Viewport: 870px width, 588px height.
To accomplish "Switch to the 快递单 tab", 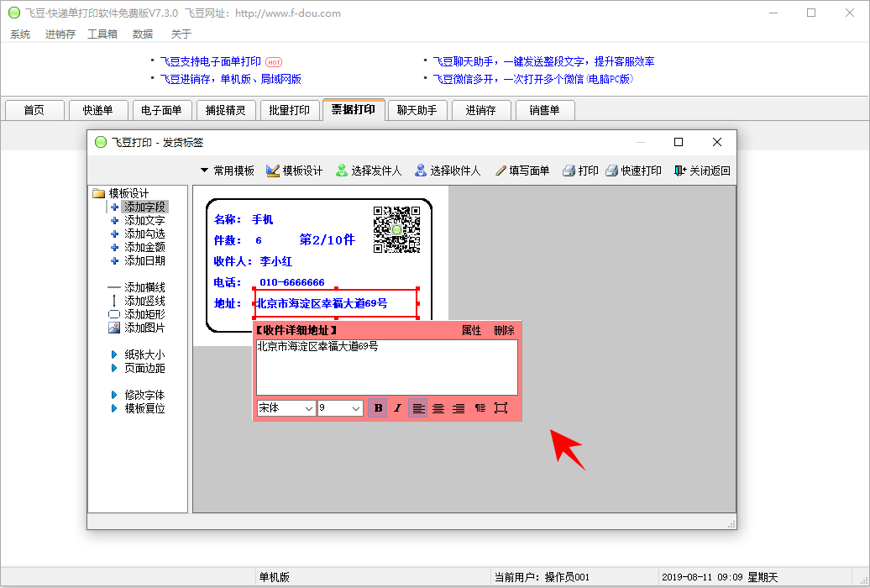I will [98, 110].
